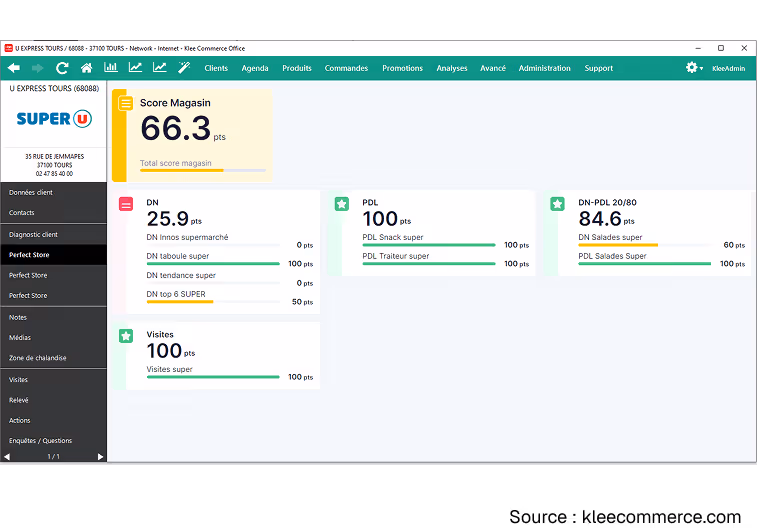Open the Avancé menu

tap(493, 68)
